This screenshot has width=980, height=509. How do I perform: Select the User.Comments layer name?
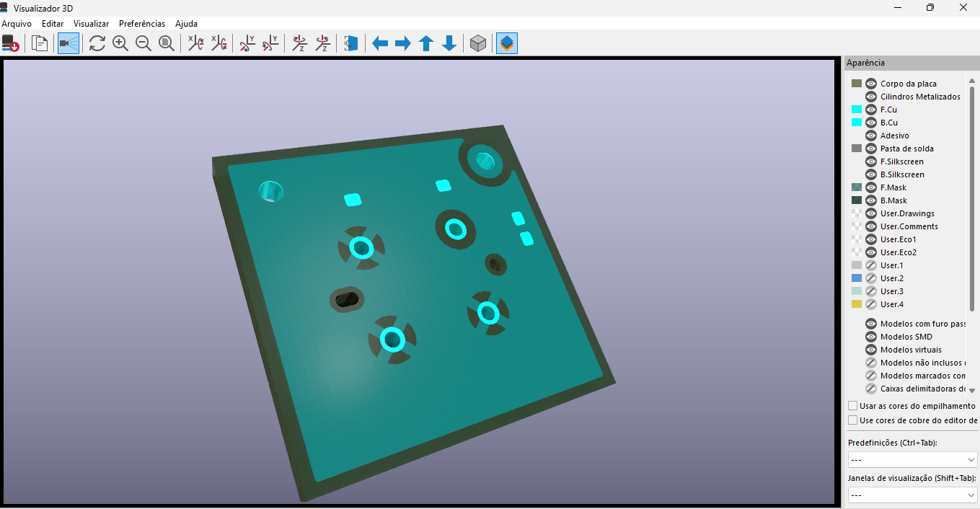click(909, 226)
